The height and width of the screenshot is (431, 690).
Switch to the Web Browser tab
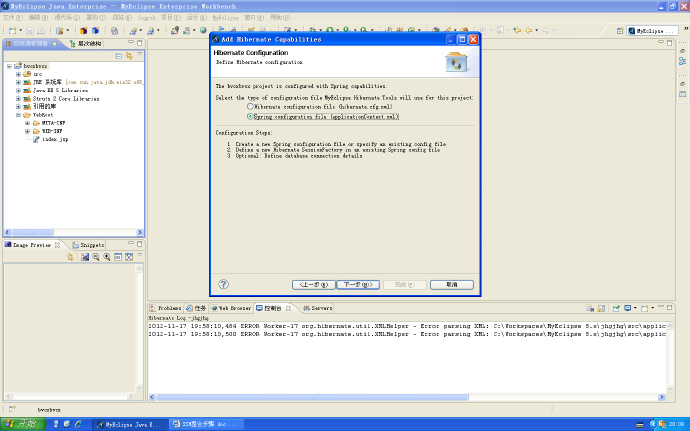pyautogui.click(x=231, y=308)
